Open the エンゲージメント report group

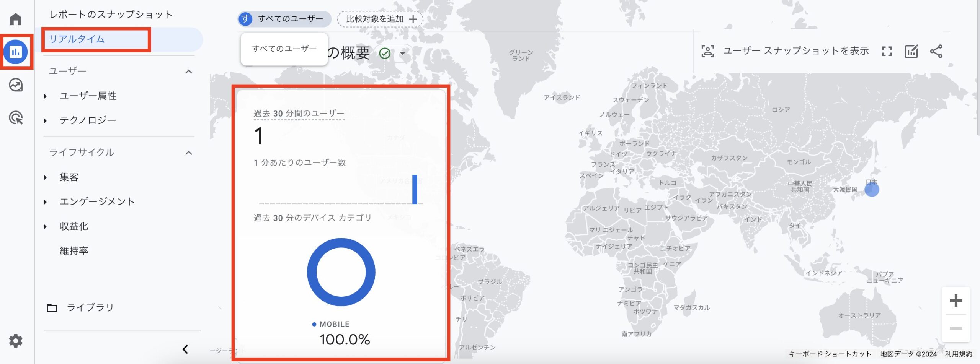[97, 201]
